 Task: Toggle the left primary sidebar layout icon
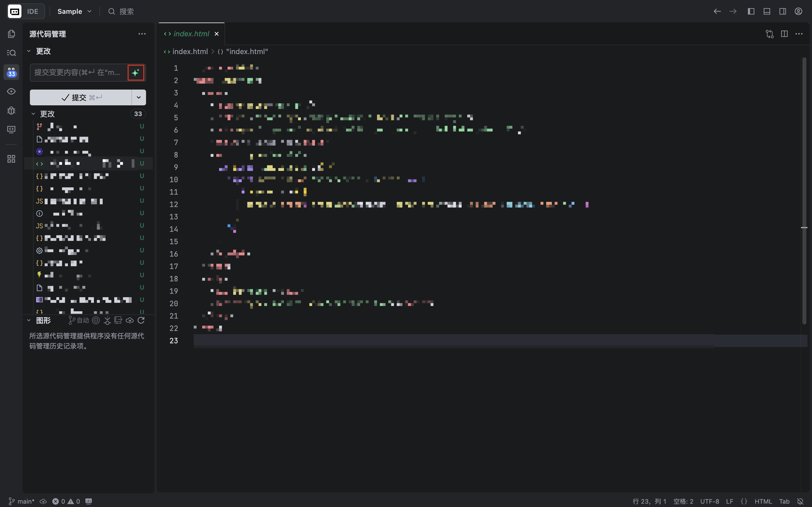(751, 11)
